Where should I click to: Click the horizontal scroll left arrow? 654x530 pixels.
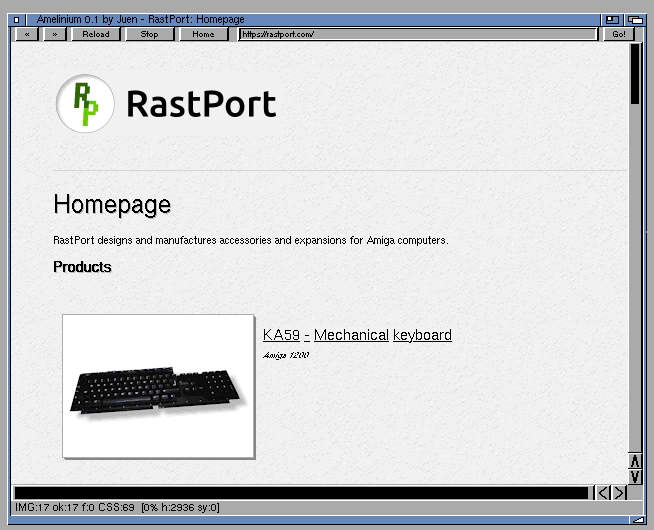[x=603, y=493]
